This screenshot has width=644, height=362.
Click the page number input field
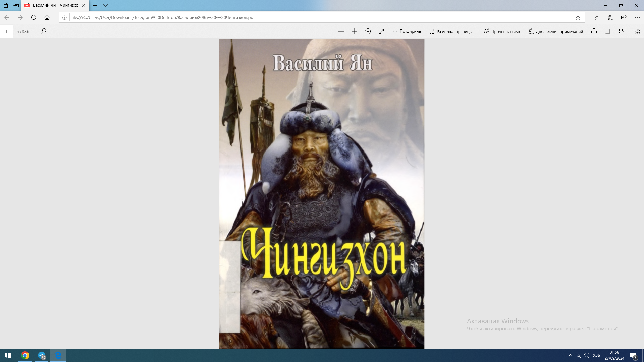[x=7, y=31]
